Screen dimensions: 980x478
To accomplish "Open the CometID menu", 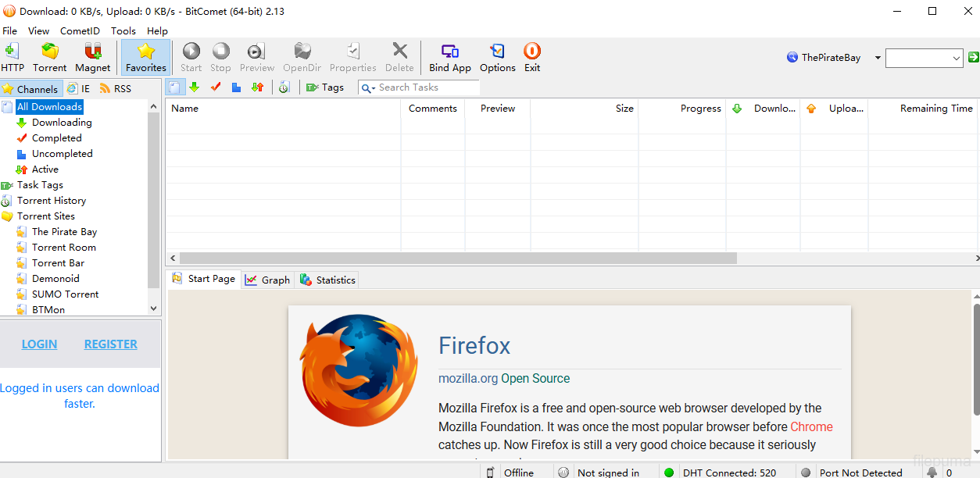I will pyautogui.click(x=80, y=31).
